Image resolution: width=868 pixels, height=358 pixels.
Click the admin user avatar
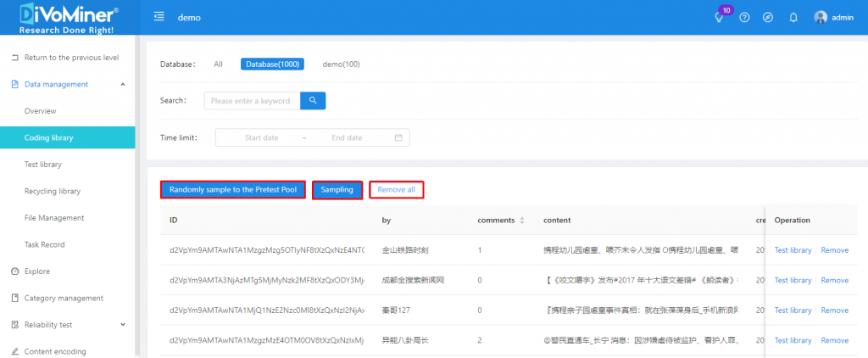coord(820,18)
